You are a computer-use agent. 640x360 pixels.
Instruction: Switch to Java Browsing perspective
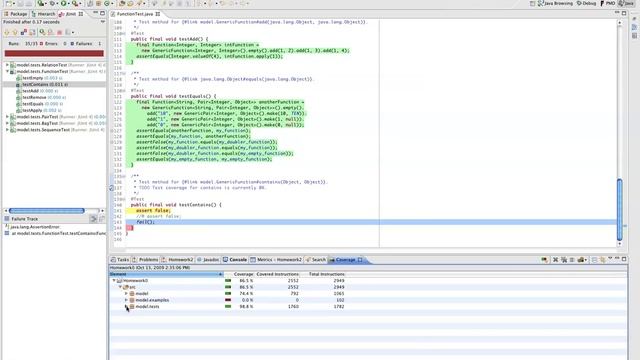coord(556,3)
